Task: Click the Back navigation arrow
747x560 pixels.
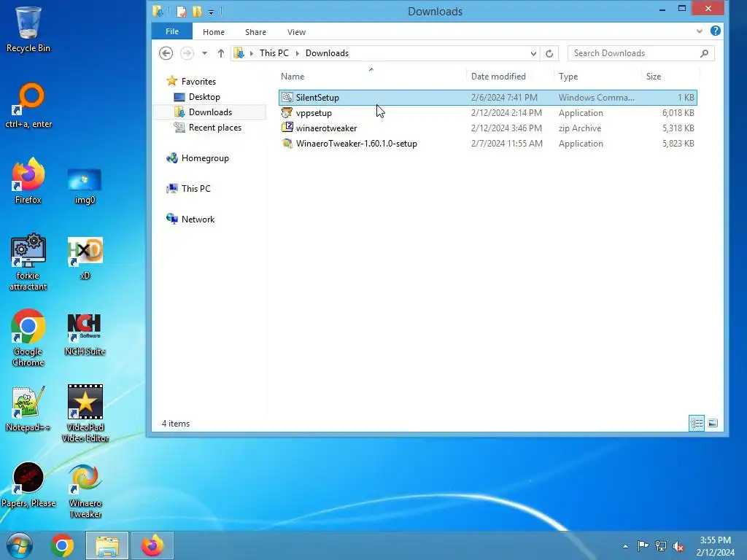Action: [x=166, y=52]
